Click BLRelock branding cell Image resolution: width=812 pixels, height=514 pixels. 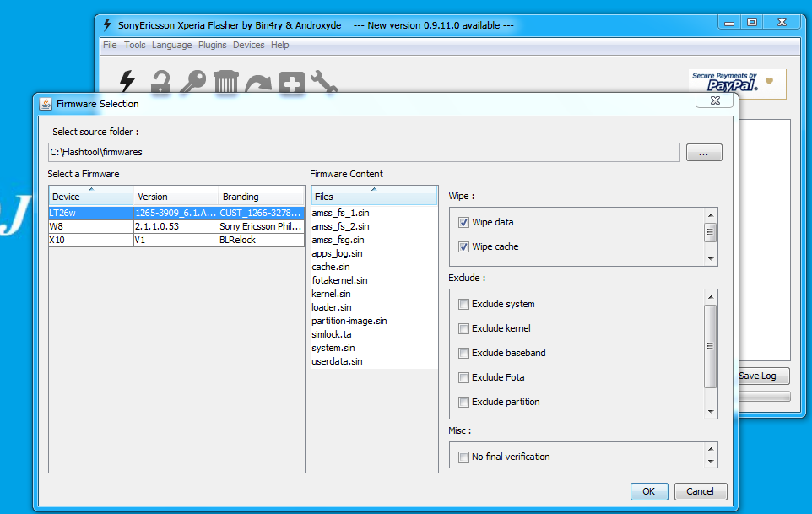click(x=261, y=240)
